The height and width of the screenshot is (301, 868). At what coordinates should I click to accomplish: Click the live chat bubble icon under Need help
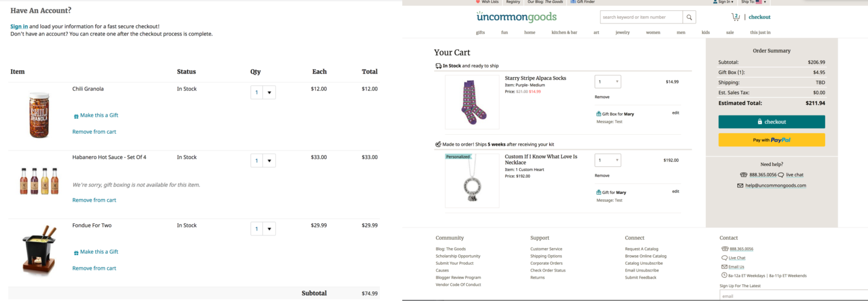[781, 175]
